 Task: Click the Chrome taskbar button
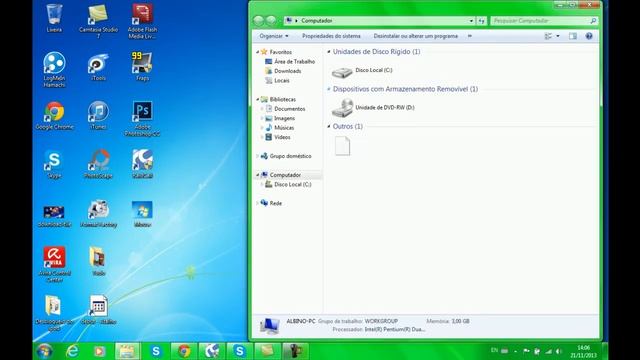184,351
